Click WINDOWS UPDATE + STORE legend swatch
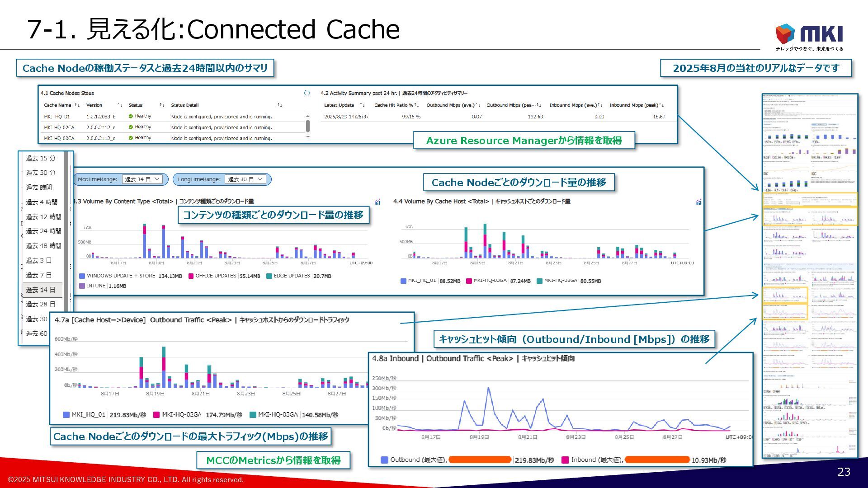The height and width of the screenshot is (488, 868). pyautogui.click(x=82, y=276)
